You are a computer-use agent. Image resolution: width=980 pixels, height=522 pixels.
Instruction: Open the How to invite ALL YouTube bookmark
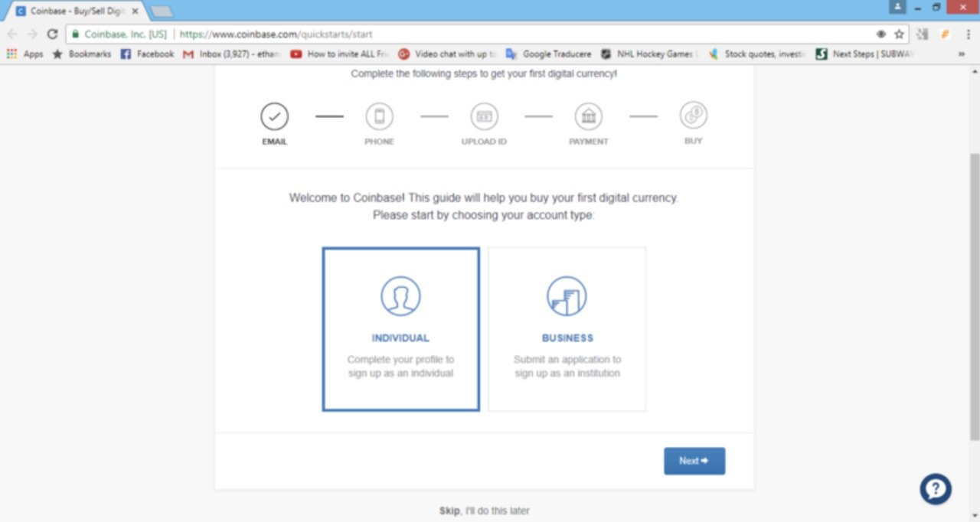340,54
